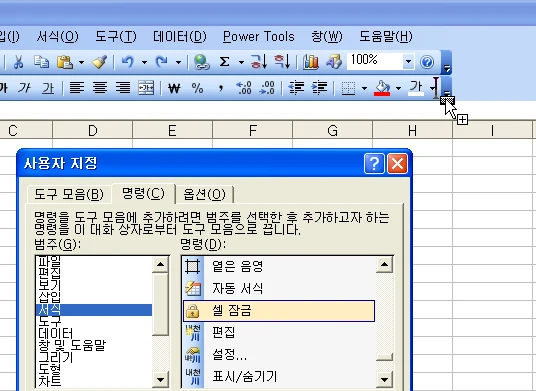Select the 편집 command item

click(x=279, y=333)
